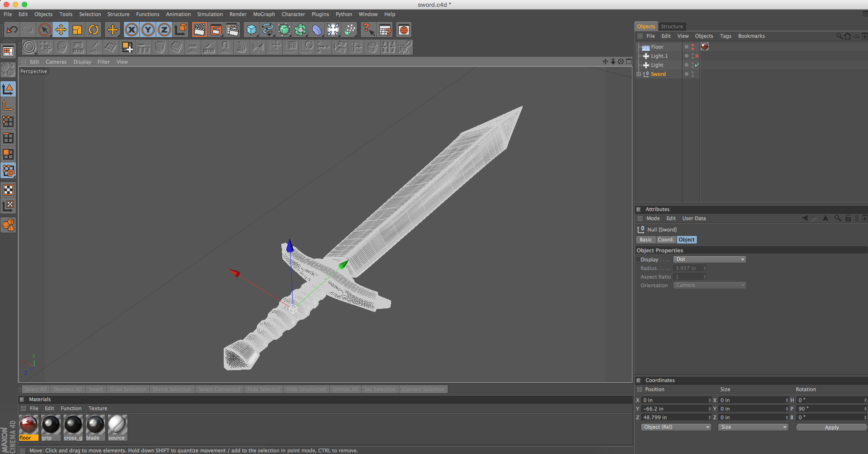Toggle the X axis lock

tap(132, 29)
